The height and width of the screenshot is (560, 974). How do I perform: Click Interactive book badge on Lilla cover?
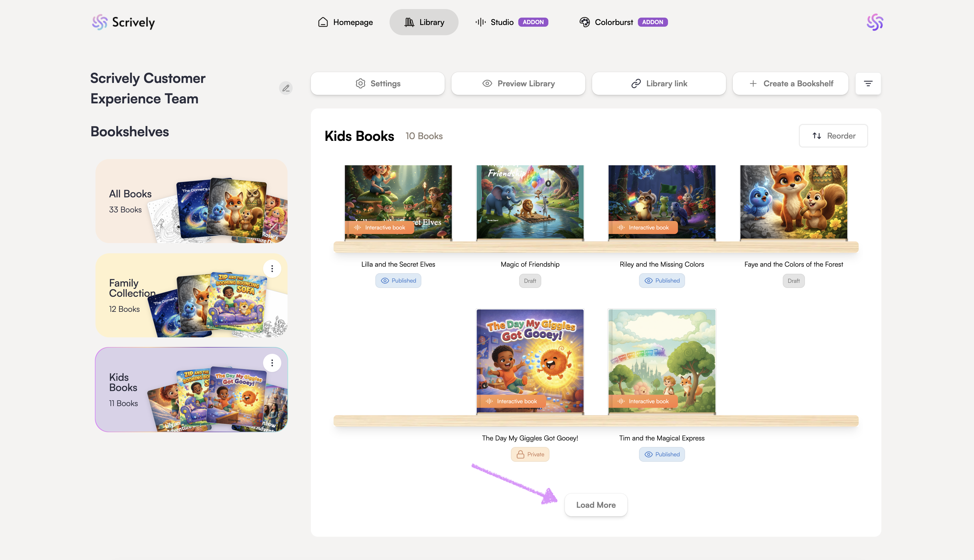tap(380, 228)
